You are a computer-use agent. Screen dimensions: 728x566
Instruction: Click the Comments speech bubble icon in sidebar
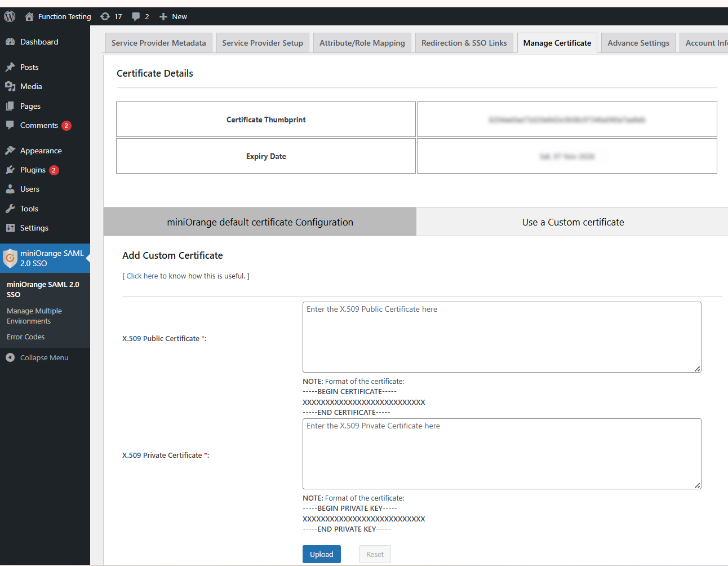(10, 125)
